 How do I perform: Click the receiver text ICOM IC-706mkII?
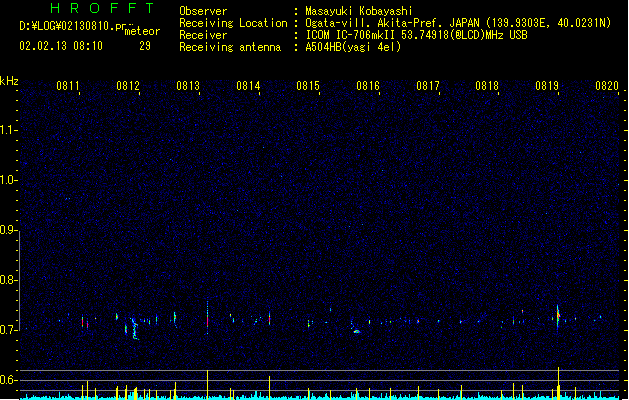(x=350, y=35)
